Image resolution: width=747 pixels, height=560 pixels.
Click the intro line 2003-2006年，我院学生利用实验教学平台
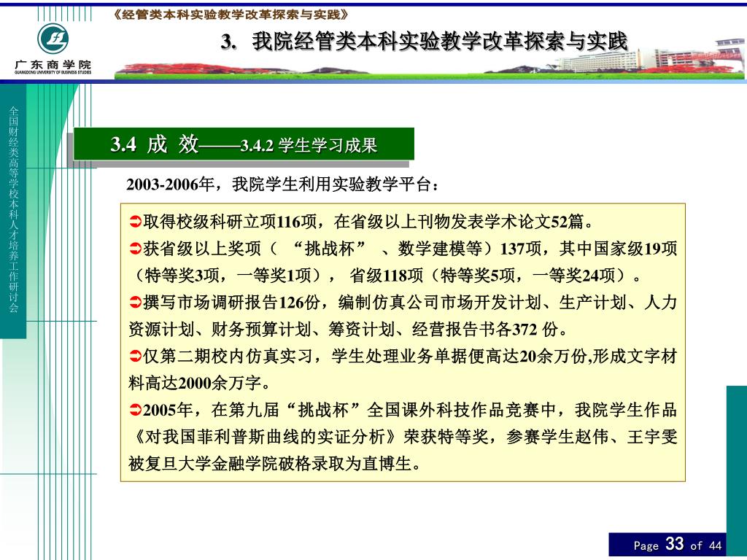[x=282, y=184]
